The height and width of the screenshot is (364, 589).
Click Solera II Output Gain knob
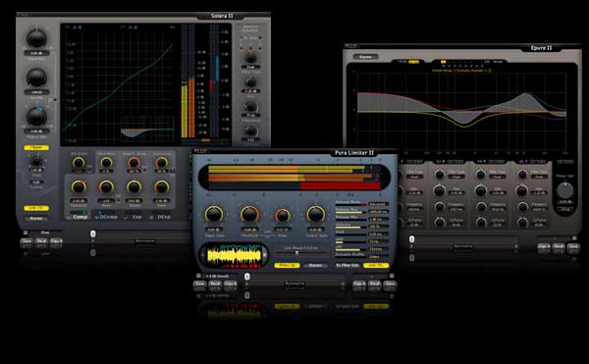pyautogui.click(x=36, y=117)
